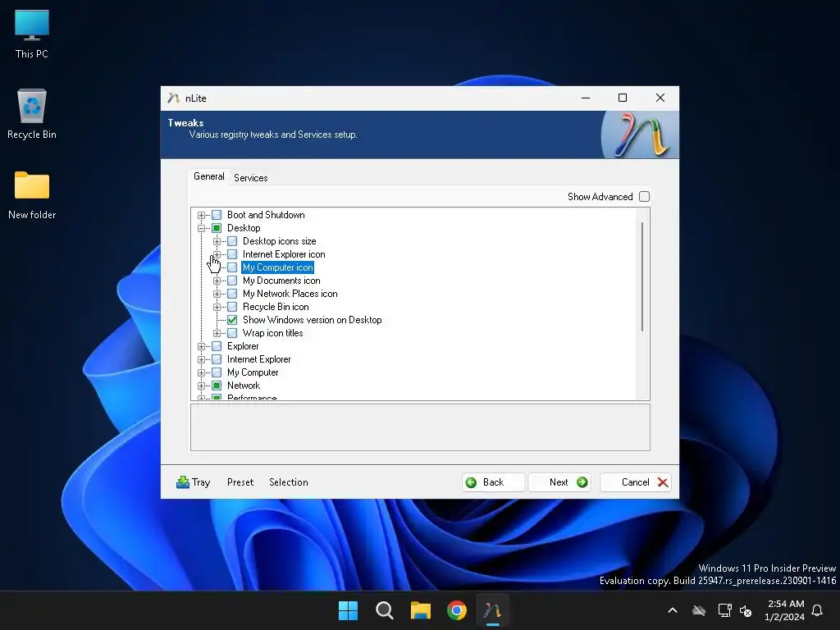
Task: Open Windows Start menu
Action: click(x=348, y=610)
